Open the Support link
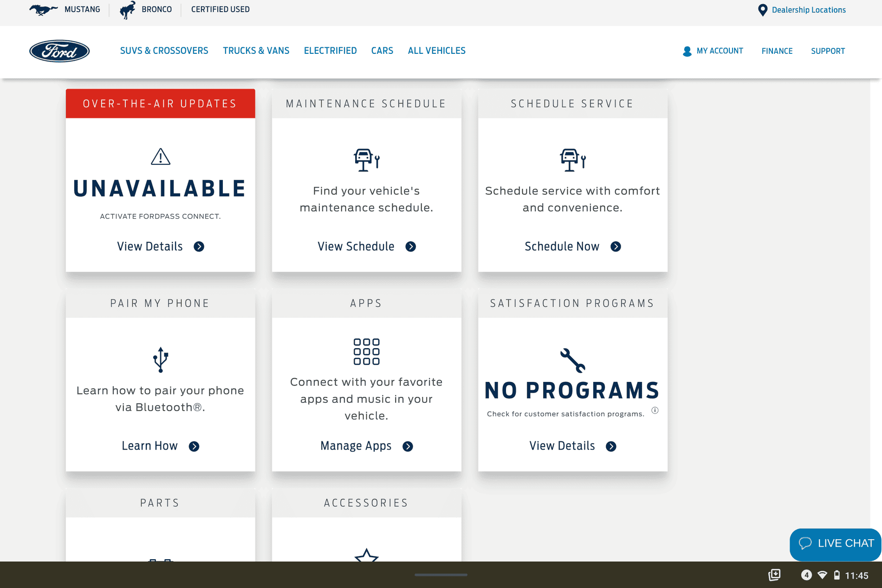The width and height of the screenshot is (882, 588). pyautogui.click(x=828, y=51)
